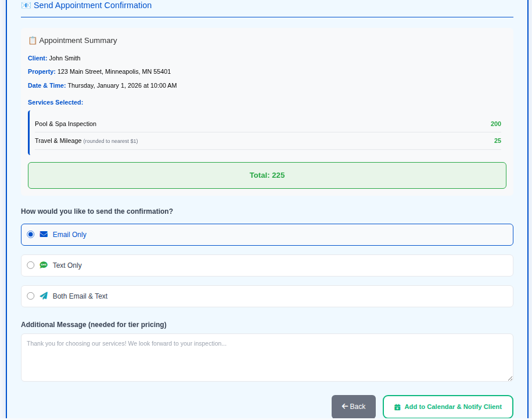Choose the Text Only radio button
The image size is (532, 420).
coord(31,265)
